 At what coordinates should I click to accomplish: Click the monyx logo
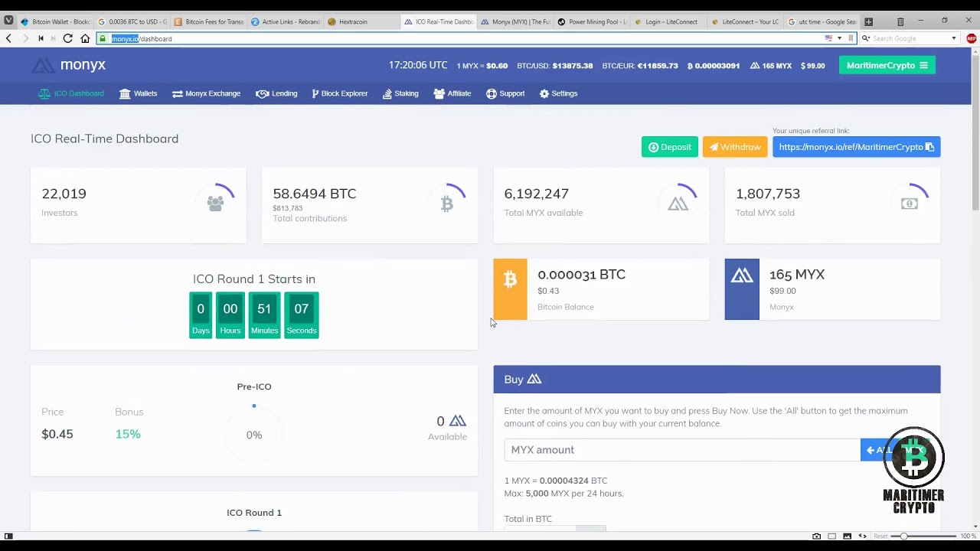(69, 65)
